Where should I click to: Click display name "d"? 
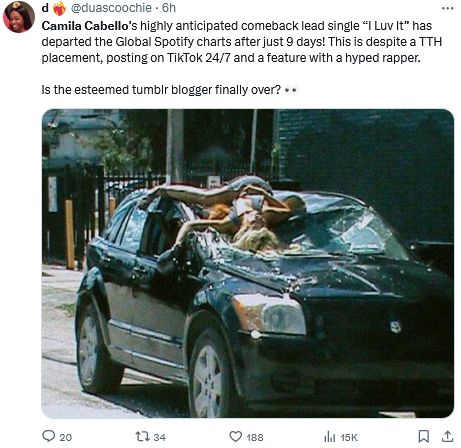[45, 8]
